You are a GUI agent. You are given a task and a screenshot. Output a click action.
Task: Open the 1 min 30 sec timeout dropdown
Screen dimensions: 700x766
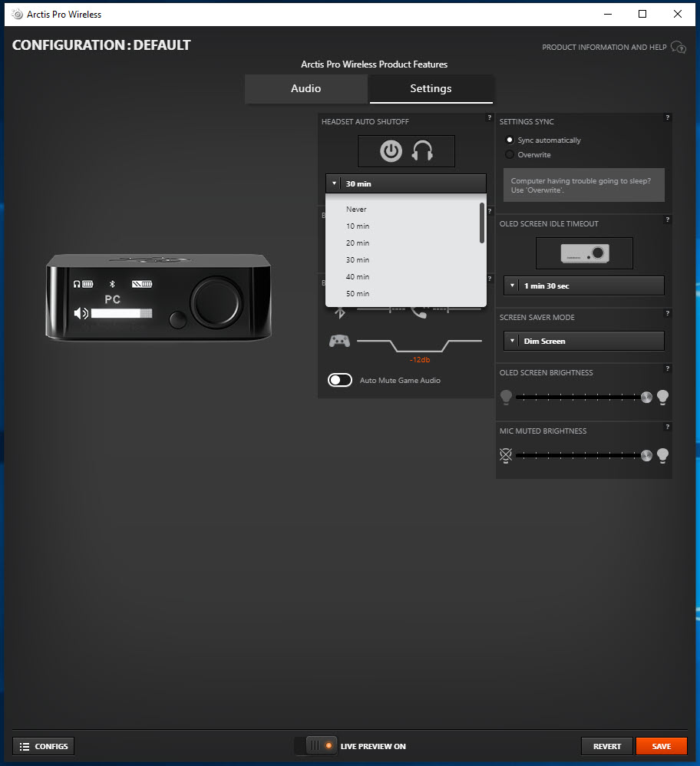(x=584, y=286)
